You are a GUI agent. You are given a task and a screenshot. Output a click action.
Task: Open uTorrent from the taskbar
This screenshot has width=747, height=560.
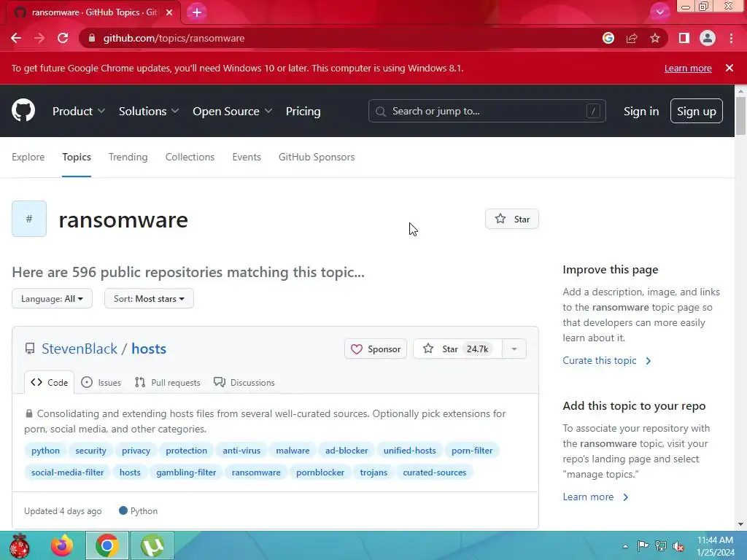click(152, 545)
